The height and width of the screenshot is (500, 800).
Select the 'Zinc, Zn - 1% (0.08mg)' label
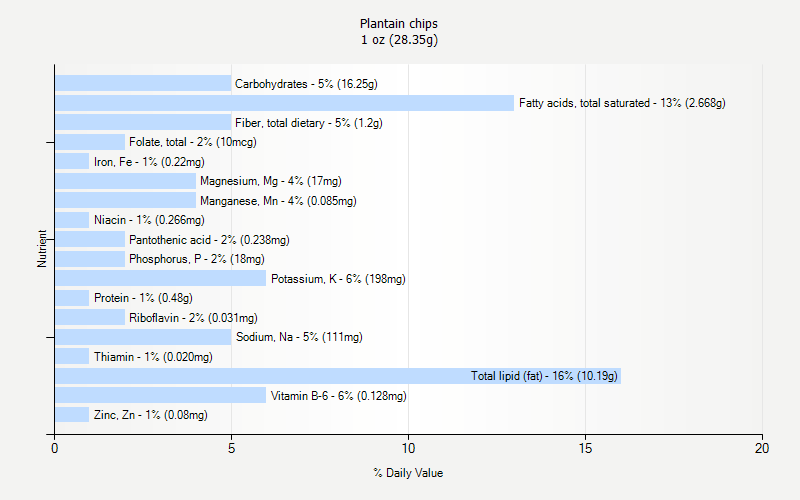point(151,415)
